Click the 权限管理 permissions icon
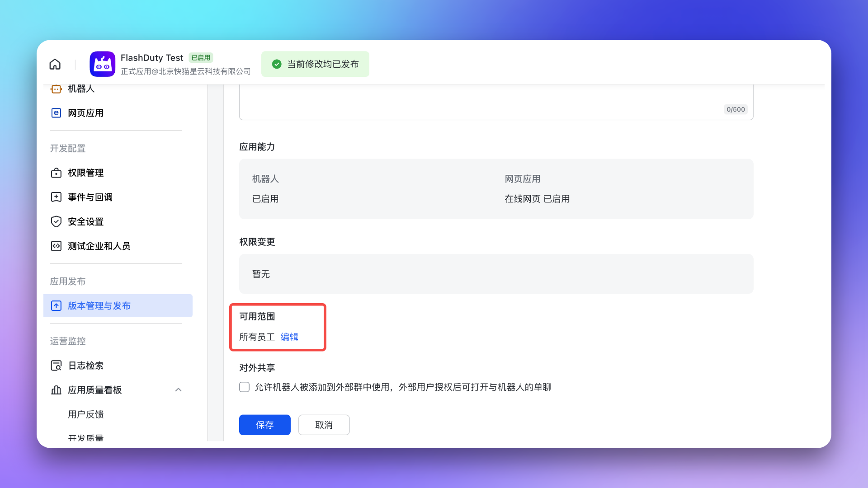 [56, 173]
